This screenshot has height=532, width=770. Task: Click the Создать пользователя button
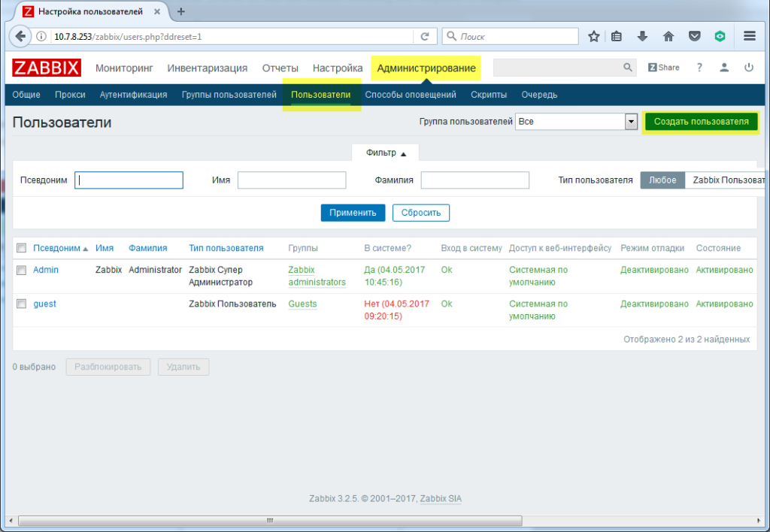pos(702,122)
